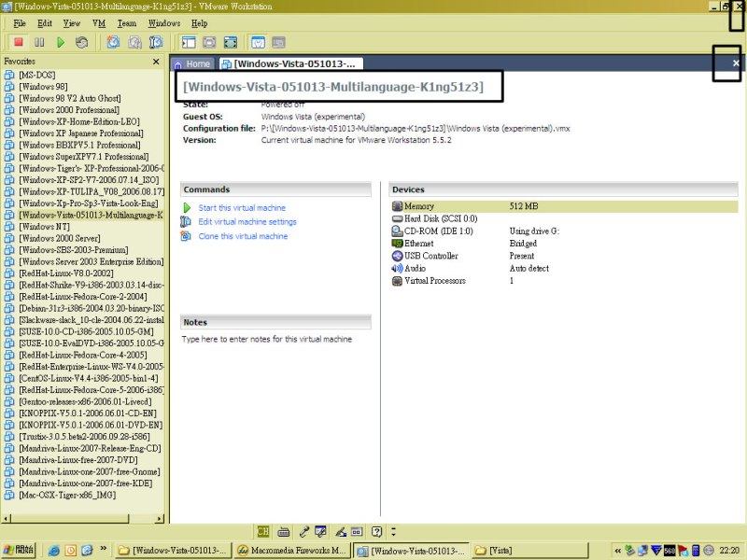Click the Reset virtual machine toolbar icon
747x560 pixels.
point(81,42)
